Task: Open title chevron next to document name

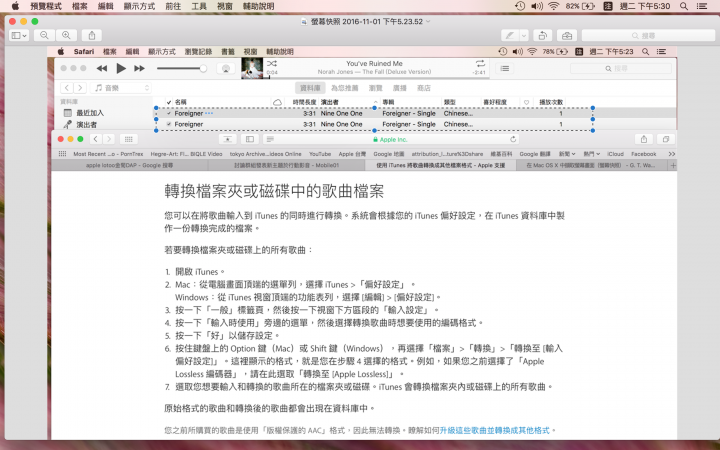Action: [428, 22]
